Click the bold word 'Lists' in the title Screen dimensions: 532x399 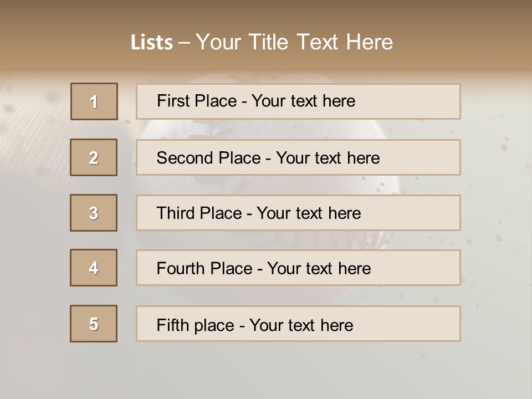151,42
